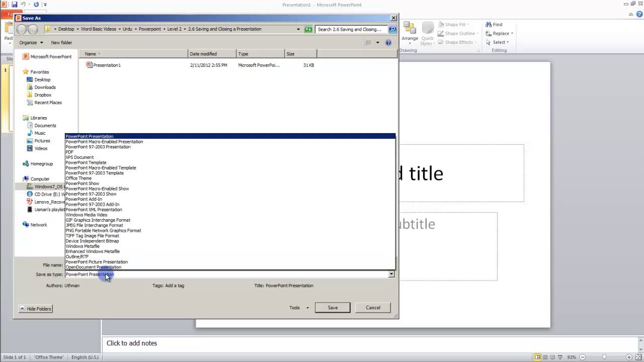Open Downloads under Favorites

coord(41,87)
